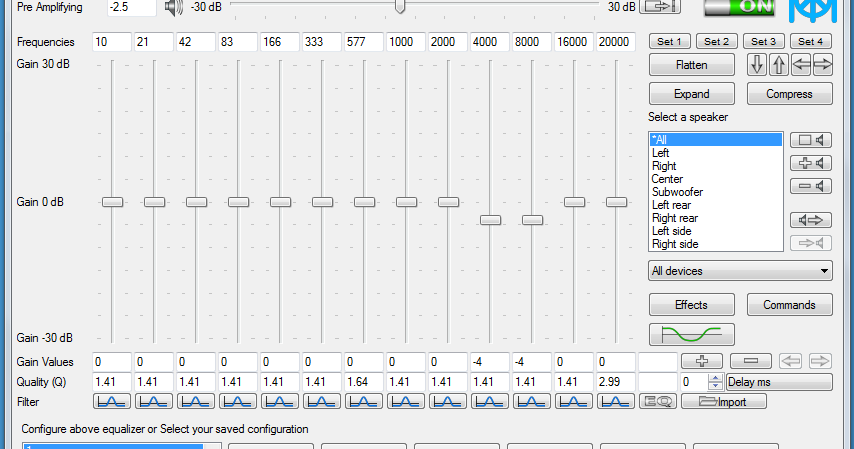Click the Delay ms button
The height and width of the screenshot is (449, 854).
pyautogui.click(x=779, y=382)
